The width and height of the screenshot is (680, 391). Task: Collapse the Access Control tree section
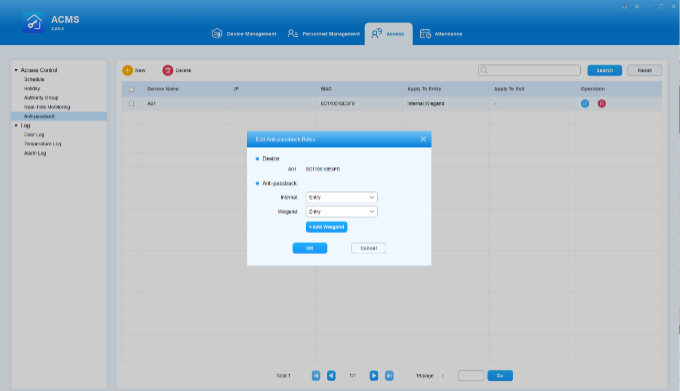click(16, 70)
